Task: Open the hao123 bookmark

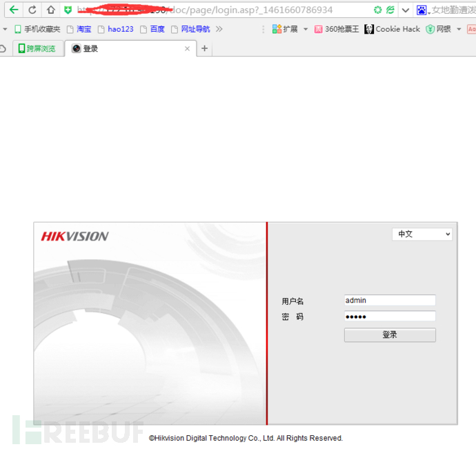Action: point(116,29)
